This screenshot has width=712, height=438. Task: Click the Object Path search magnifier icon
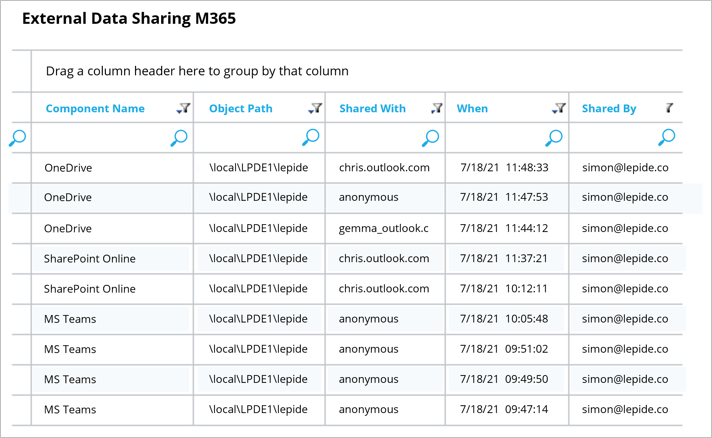[x=311, y=137]
